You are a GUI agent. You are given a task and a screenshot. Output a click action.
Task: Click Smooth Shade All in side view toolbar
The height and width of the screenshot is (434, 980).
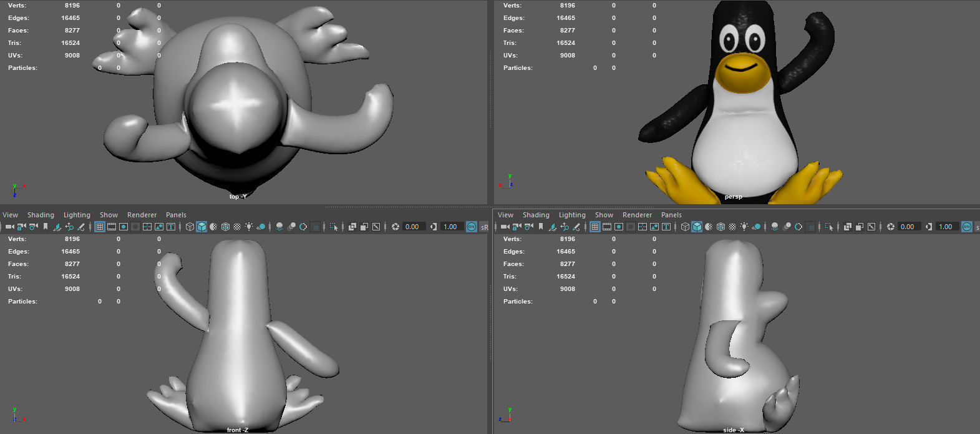click(x=697, y=227)
